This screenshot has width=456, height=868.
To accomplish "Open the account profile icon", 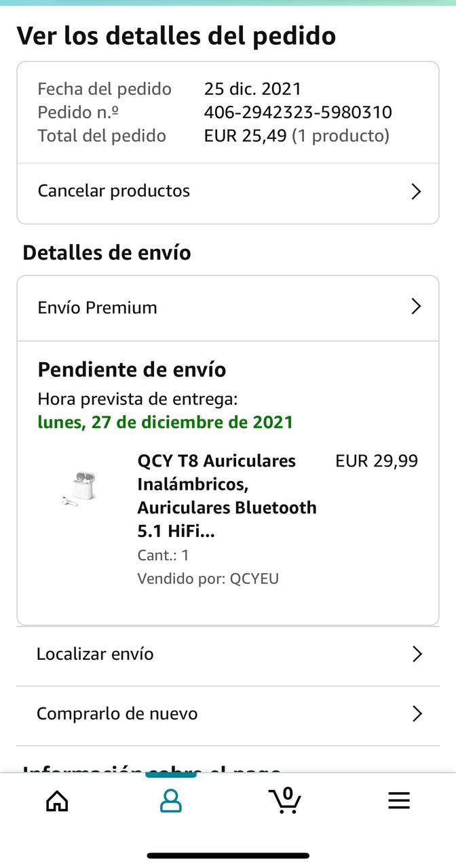I will click(170, 801).
